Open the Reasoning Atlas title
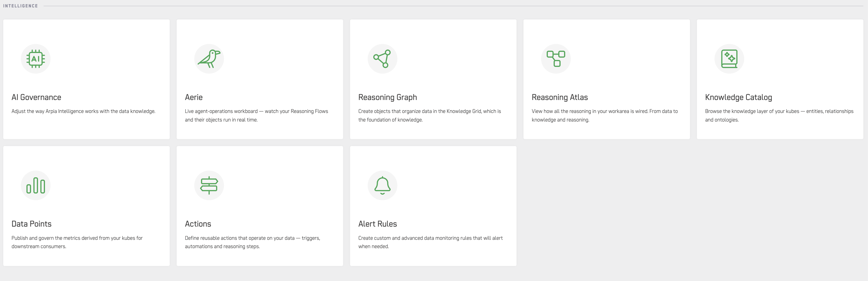 click(560, 97)
